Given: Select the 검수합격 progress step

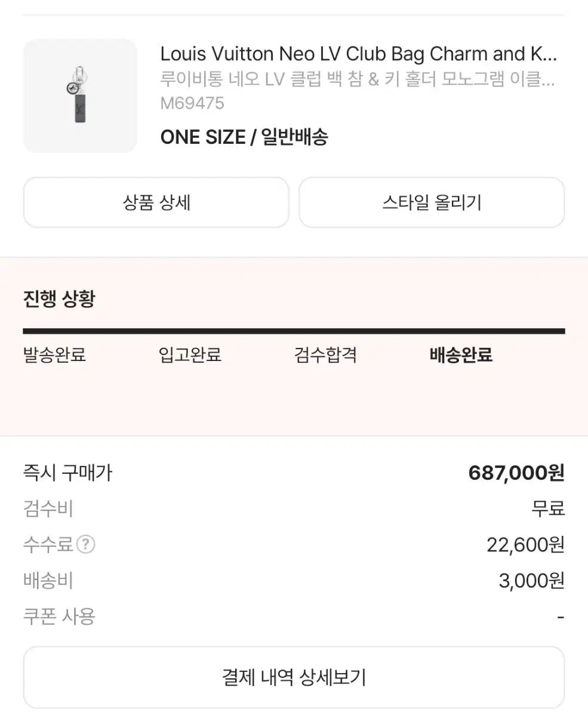Looking at the screenshot, I should pyautogui.click(x=325, y=355).
